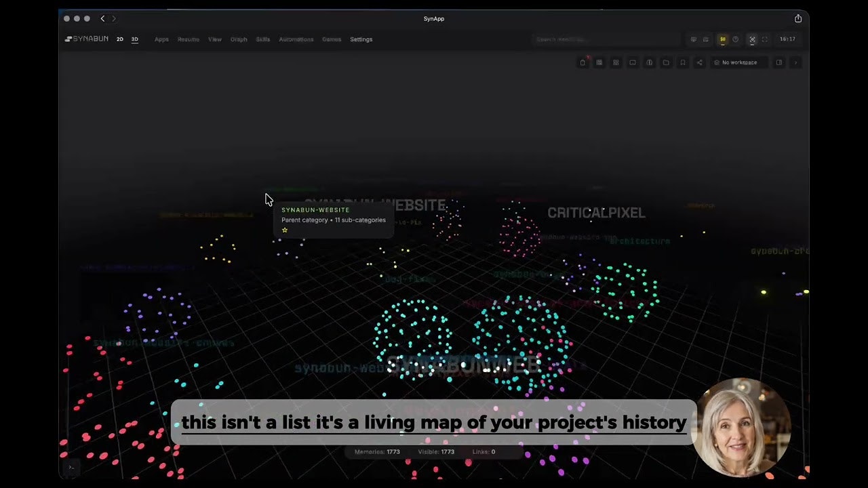Image resolution: width=868 pixels, height=488 pixels.
Task: Click the share nodes icon
Action: [x=699, y=62]
